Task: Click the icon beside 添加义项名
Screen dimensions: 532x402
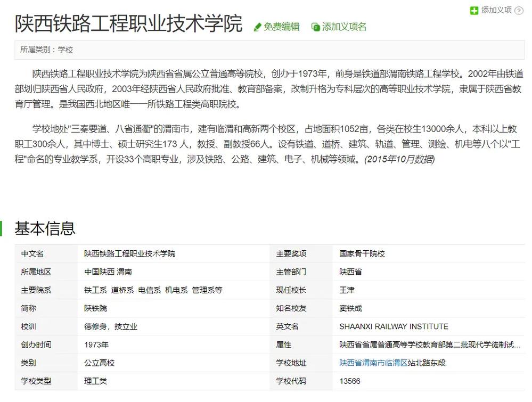Action: (x=316, y=27)
